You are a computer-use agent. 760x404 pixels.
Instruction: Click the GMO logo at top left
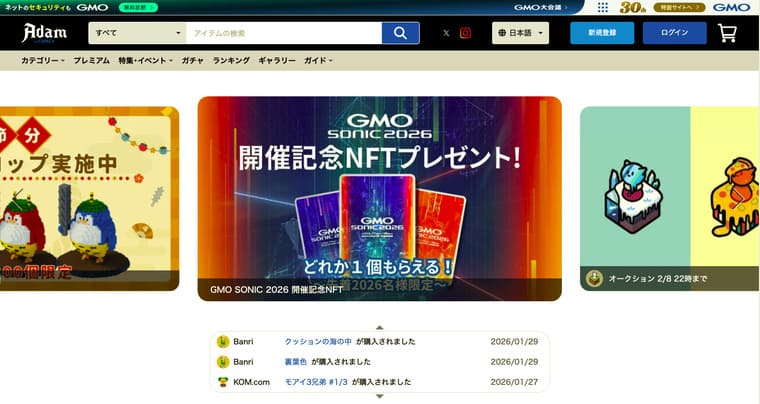(x=92, y=7)
